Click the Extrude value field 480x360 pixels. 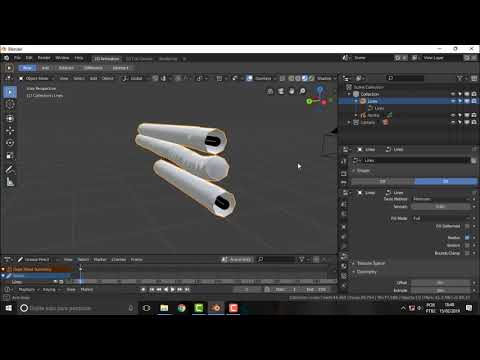tap(441, 290)
